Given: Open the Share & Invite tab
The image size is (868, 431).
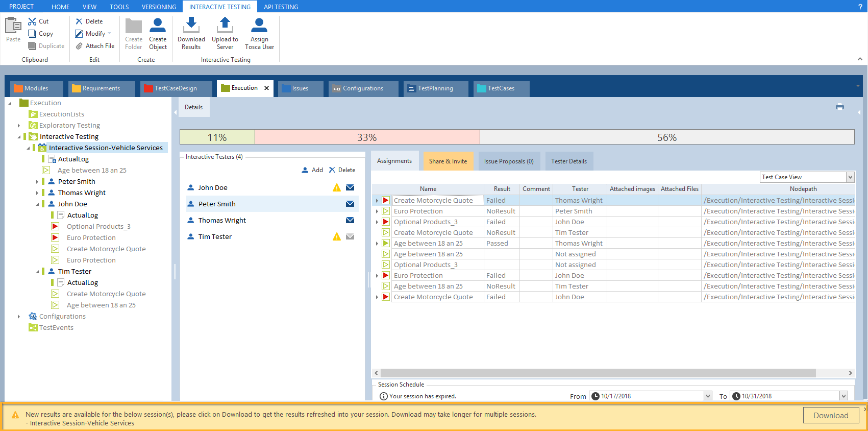Looking at the screenshot, I should (448, 161).
